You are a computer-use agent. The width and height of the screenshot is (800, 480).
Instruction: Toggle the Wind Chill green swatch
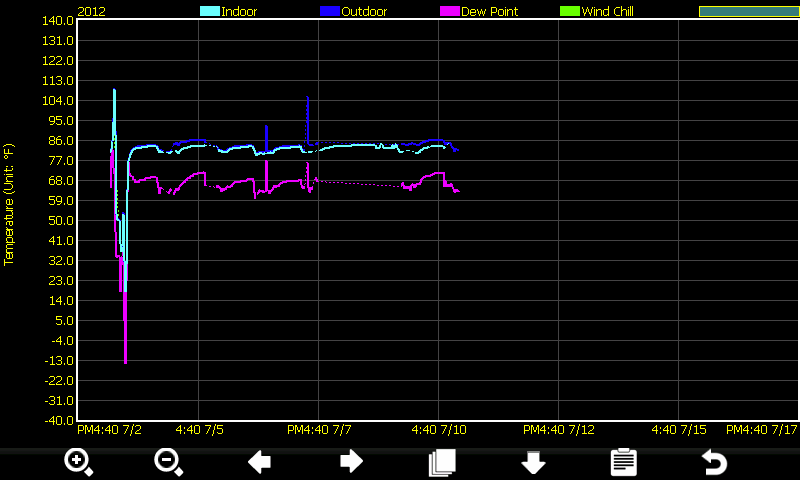pyautogui.click(x=570, y=12)
